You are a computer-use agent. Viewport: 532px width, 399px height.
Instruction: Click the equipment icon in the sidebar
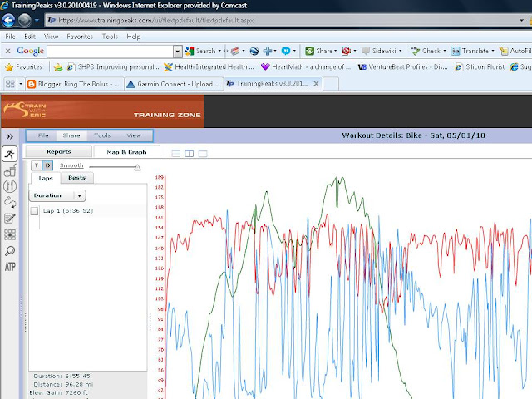10,170
